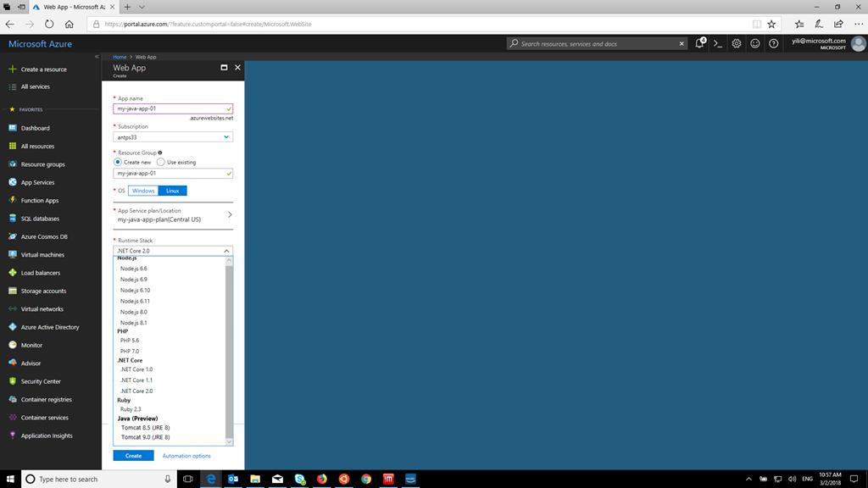The height and width of the screenshot is (488, 868).
Task: Open the Automation options link
Action: [186, 456]
